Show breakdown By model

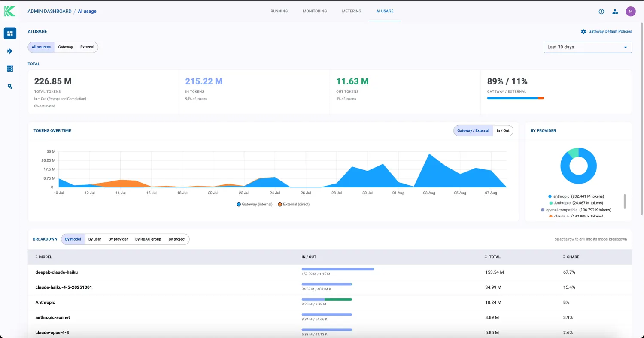click(x=73, y=239)
